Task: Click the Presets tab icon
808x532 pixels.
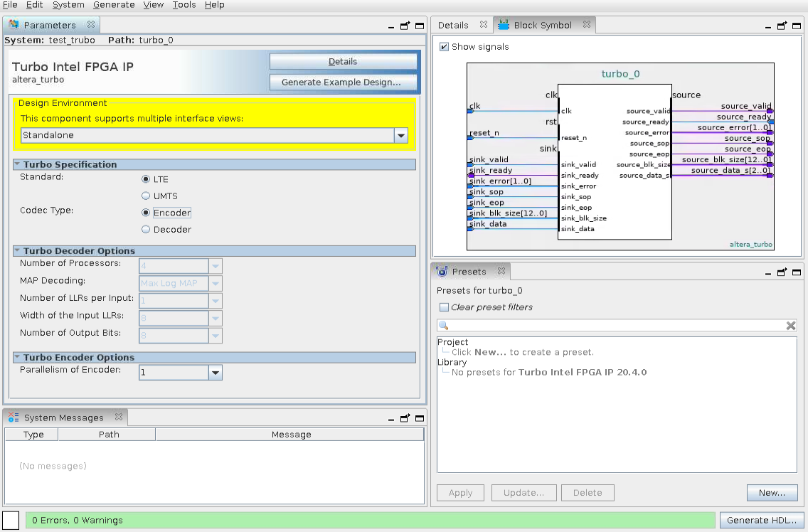Action: tap(442, 271)
